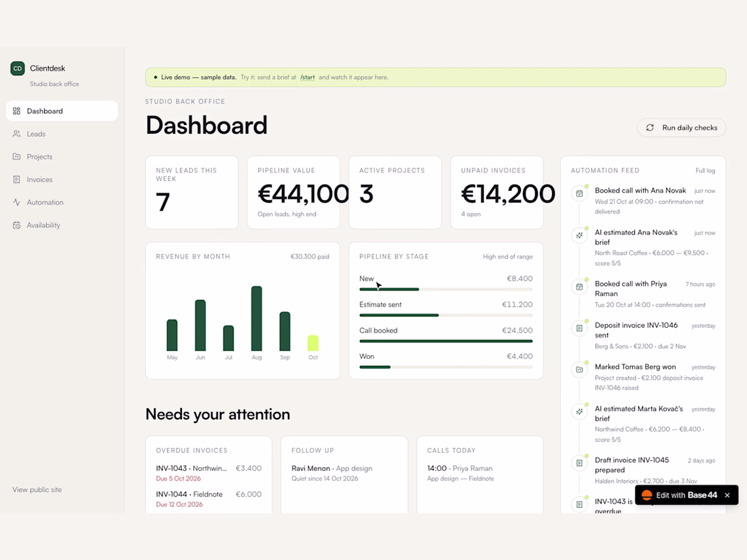Open the Availability page
The width and height of the screenshot is (747, 560).
click(x=62, y=225)
